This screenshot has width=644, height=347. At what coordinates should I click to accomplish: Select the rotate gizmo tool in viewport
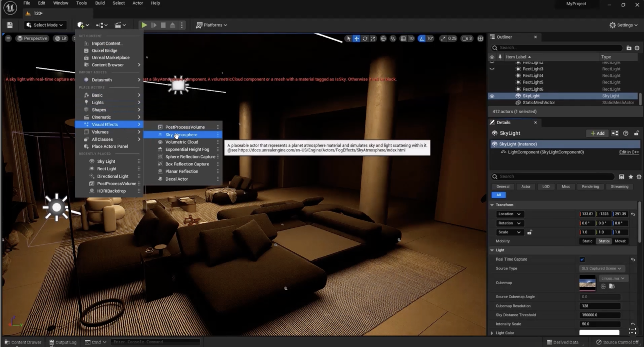click(x=365, y=38)
